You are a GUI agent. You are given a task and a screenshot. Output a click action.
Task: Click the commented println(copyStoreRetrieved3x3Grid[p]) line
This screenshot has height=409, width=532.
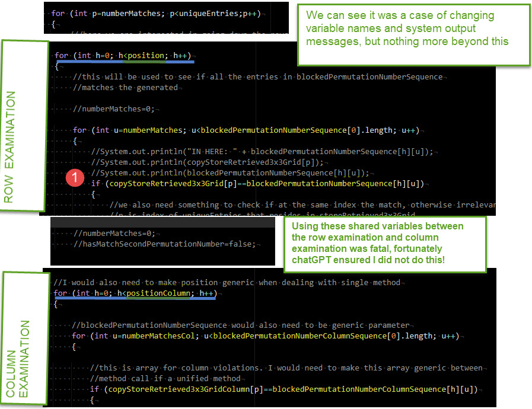(x=209, y=162)
